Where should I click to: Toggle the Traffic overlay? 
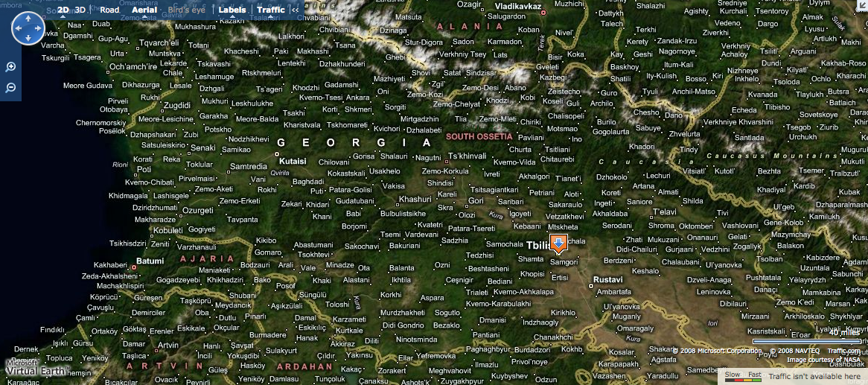coord(271,10)
